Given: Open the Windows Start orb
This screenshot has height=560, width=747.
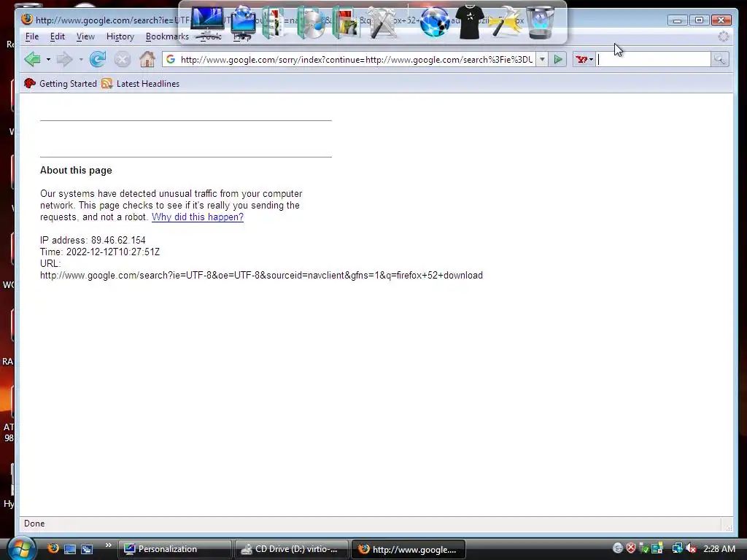Looking at the screenshot, I should [x=21, y=548].
